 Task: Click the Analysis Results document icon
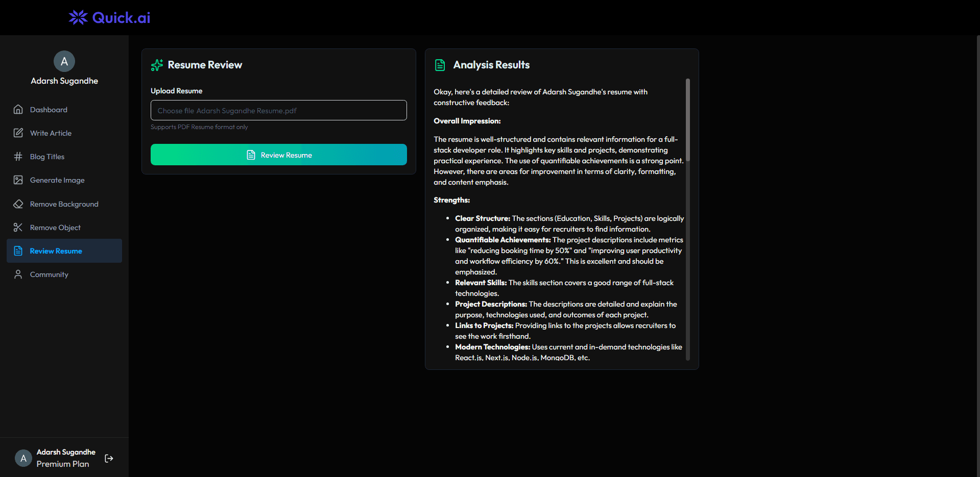[440, 65]
